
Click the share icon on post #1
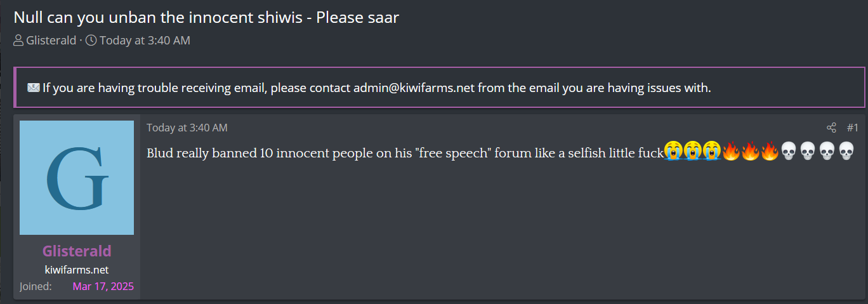[831, 128]
